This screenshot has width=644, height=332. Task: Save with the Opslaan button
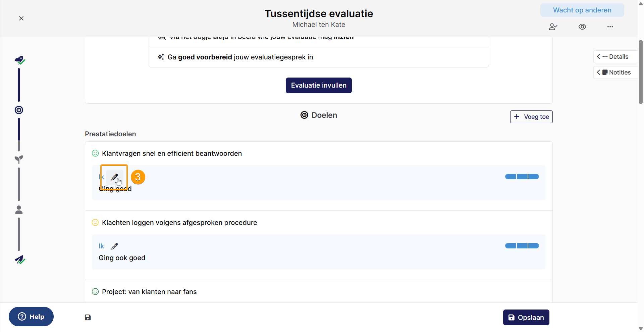(526, 318)
